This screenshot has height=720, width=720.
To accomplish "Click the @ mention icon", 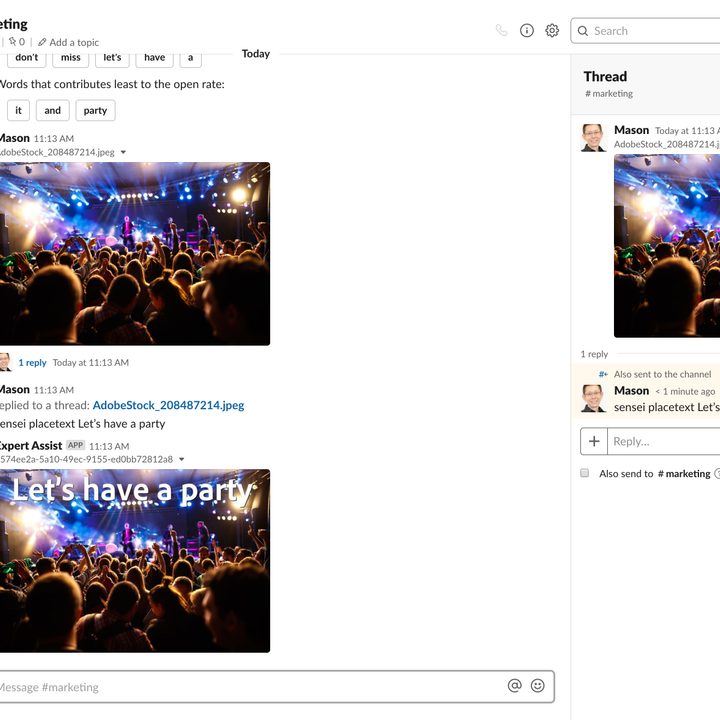I will [515, 686].
